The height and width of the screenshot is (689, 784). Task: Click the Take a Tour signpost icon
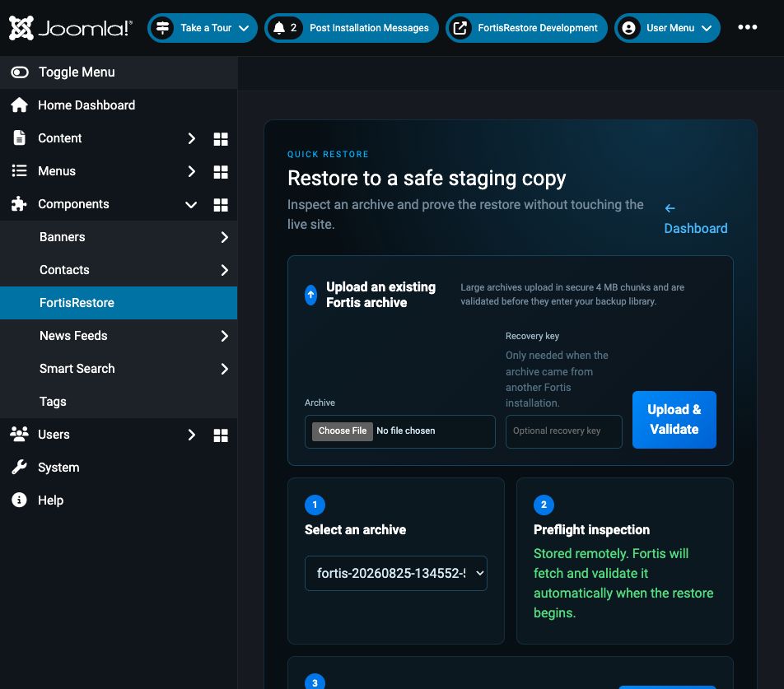(162, 28)
